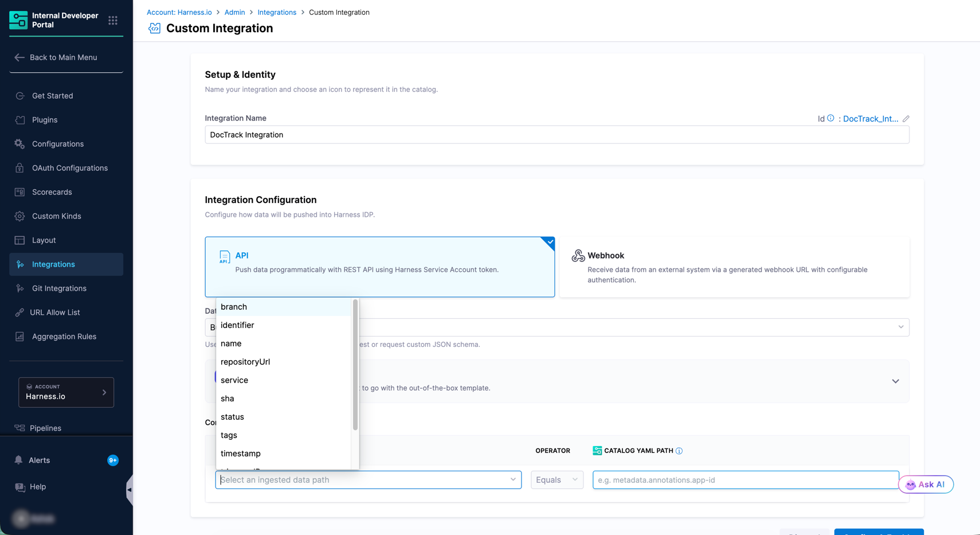
Task: Open the Ask AI assistant
Action: tap(926, 485)
